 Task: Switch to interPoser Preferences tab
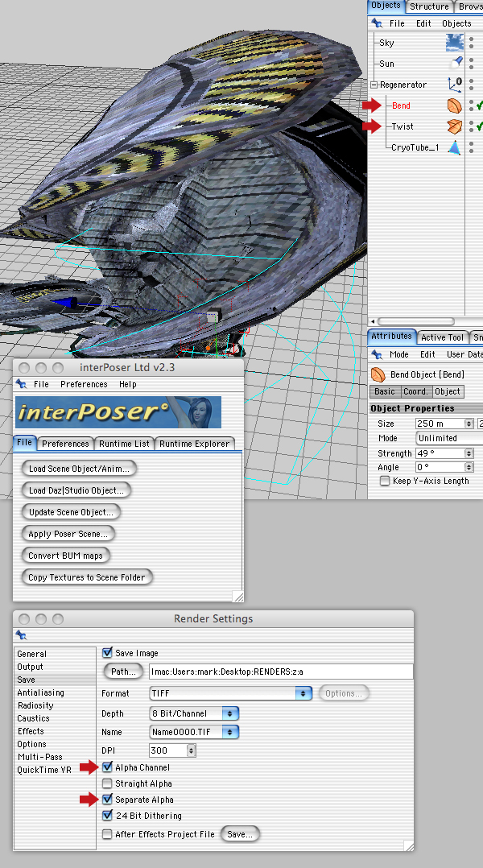(x=65, y=444)
